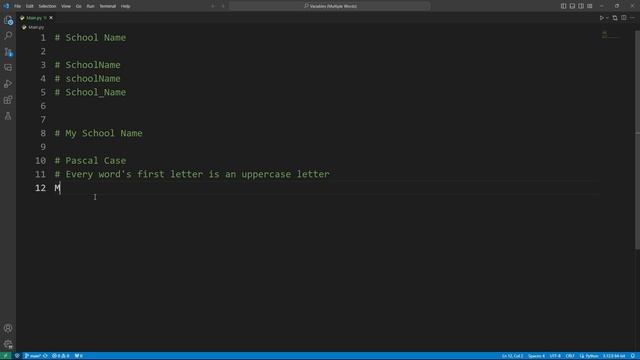Open the Go menu
The width and height of the screenshot is (640, 360).
78,6
